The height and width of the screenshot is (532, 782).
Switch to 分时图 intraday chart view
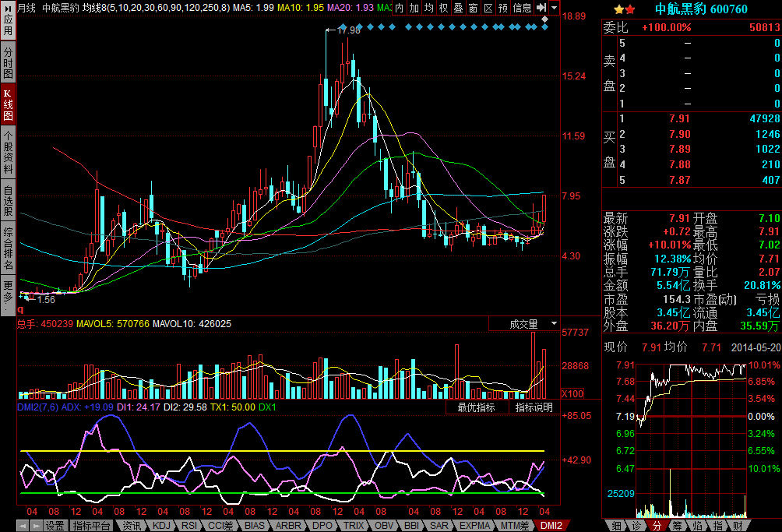click(8, 63)
